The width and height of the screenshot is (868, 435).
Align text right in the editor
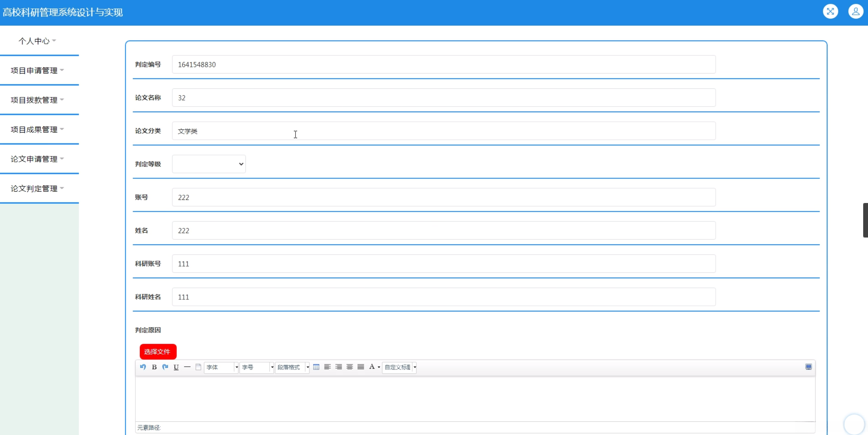point(338,367)
